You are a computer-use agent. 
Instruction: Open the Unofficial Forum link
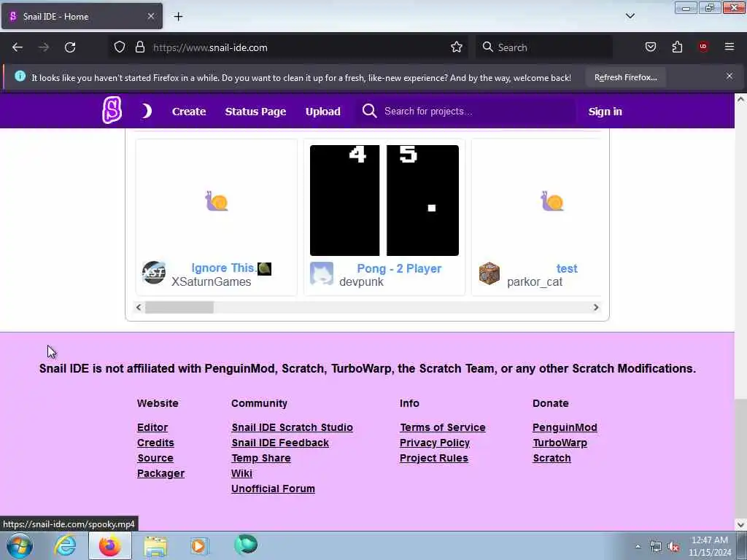273,489
